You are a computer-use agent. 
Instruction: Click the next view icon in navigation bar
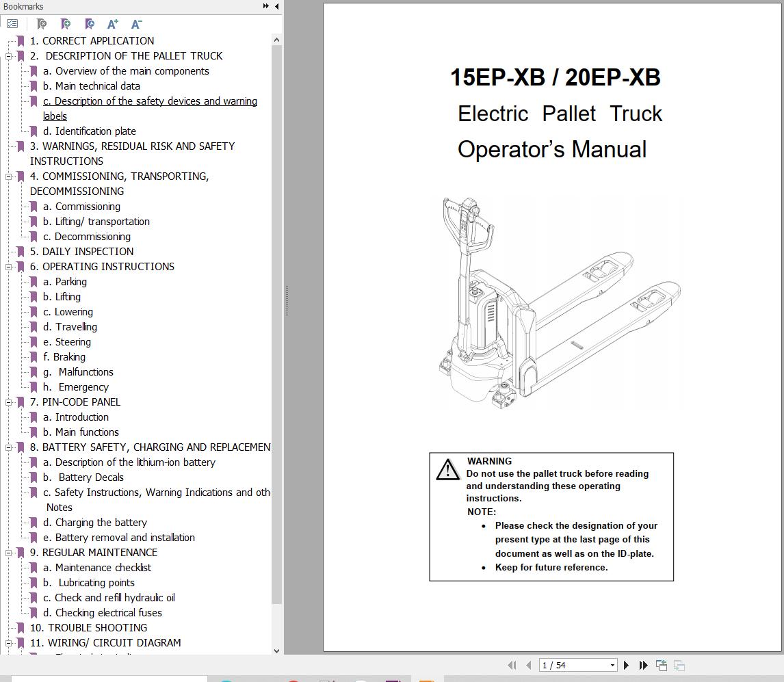[x=679, y=665]
